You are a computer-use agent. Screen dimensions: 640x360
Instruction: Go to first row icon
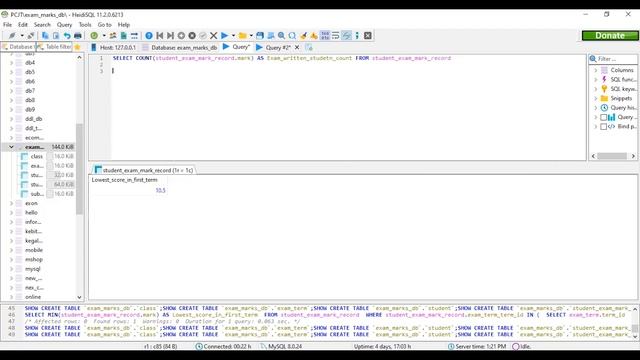click(x=160, y=36)
